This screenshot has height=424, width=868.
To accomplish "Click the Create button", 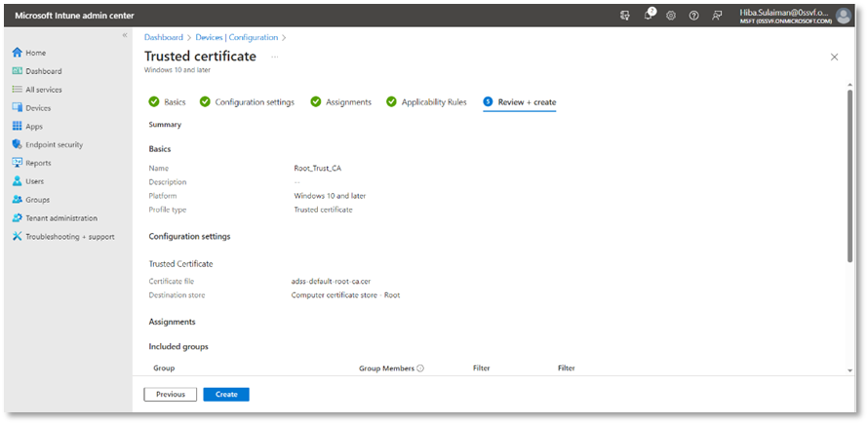I will coord(226,395).
